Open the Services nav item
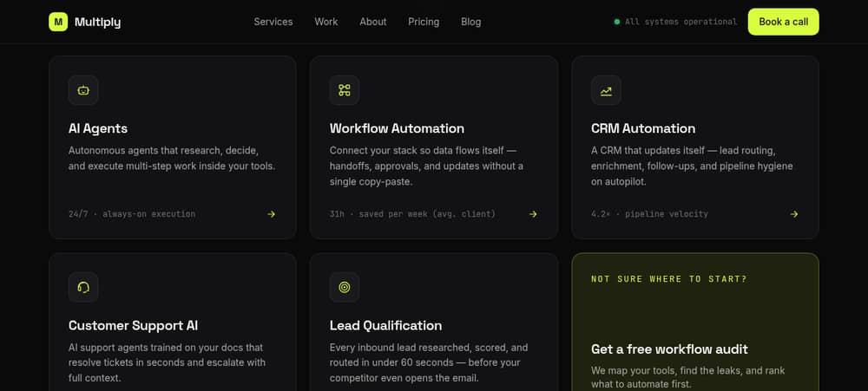Screen dimensions: 868x391 (x=273, y=22)
